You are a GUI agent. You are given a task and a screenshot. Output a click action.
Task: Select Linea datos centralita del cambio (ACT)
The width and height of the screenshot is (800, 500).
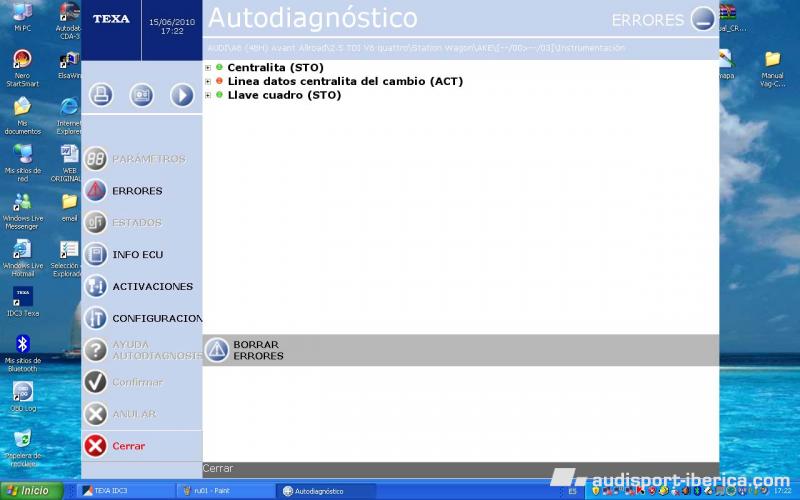coord(345,81)
